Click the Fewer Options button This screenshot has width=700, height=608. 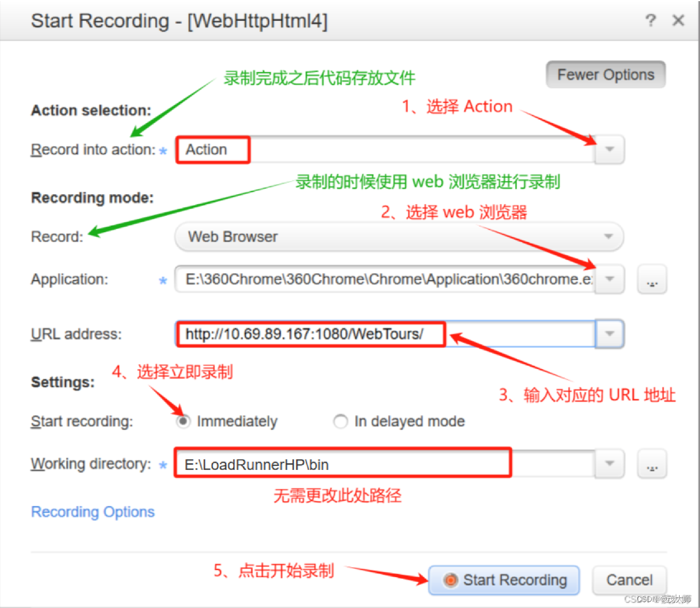[x=605, y=74]
